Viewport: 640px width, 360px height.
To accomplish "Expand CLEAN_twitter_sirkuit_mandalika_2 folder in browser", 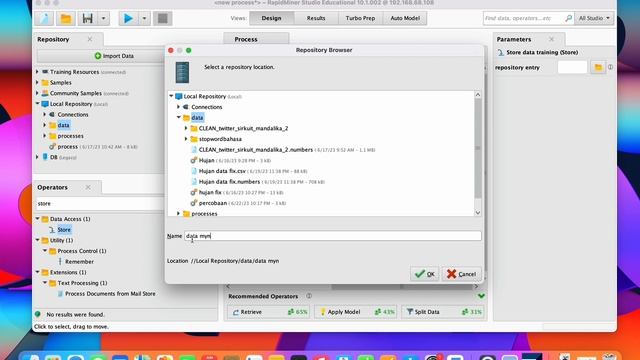I will tap(186, 128).
